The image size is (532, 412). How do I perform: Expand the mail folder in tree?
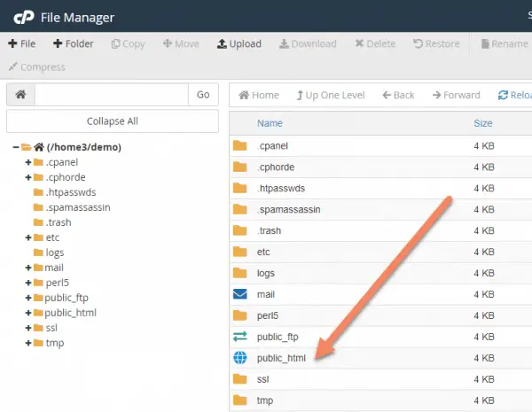point(28,268)
